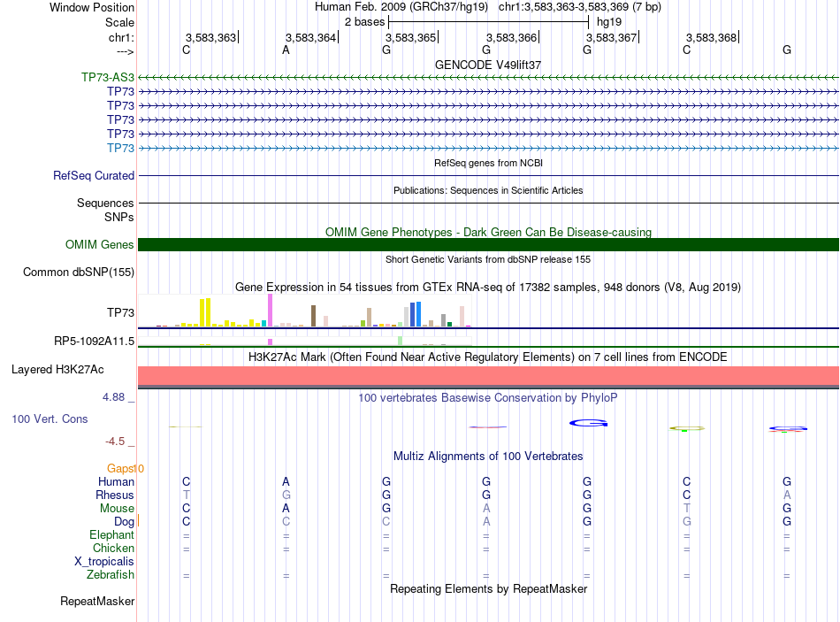The image size is (840, 622).
Task: Click the A base in Dog row
Action: [x=486, y=522]
